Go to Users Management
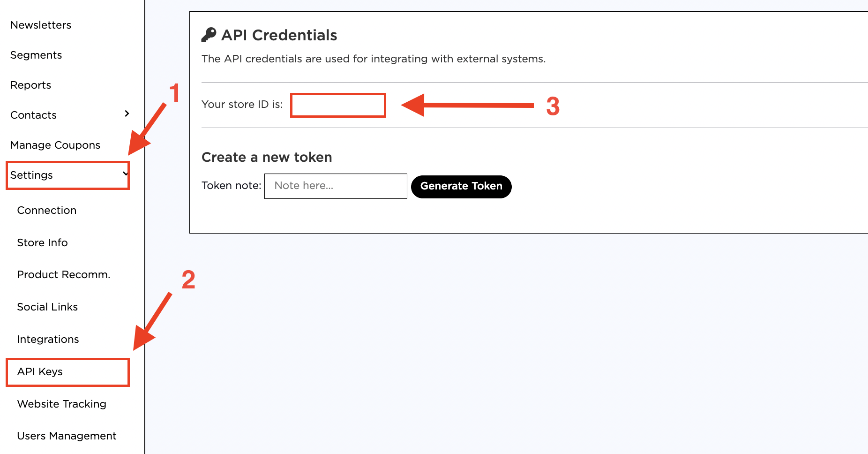Image resolution: width=868 pixels, height=454 pixels. (67, 436)
